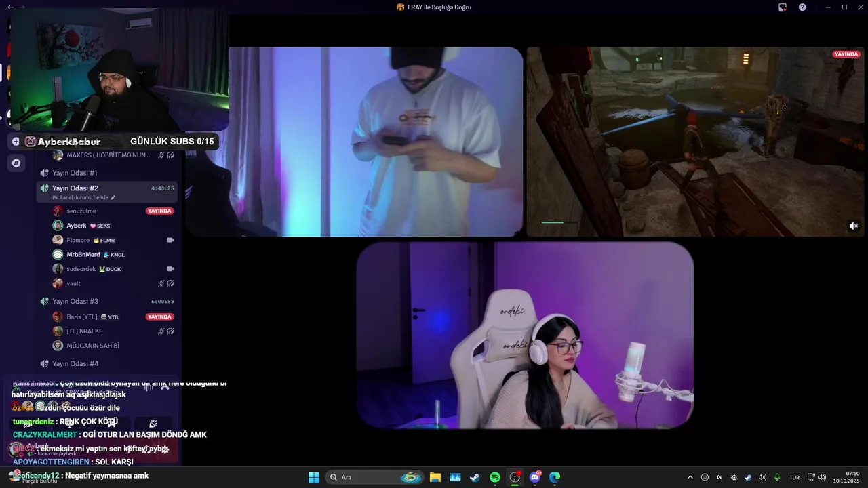Viewport: 868px width, 488px height.
Task: Open OBS Studio from the taskbar
Action: tap(515, 477)
